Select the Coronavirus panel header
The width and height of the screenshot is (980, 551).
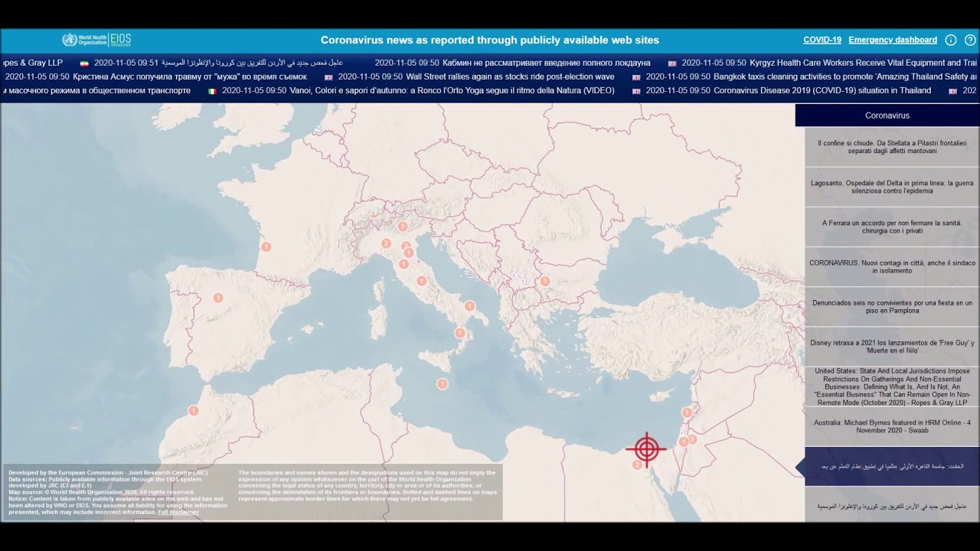(887, 116)
